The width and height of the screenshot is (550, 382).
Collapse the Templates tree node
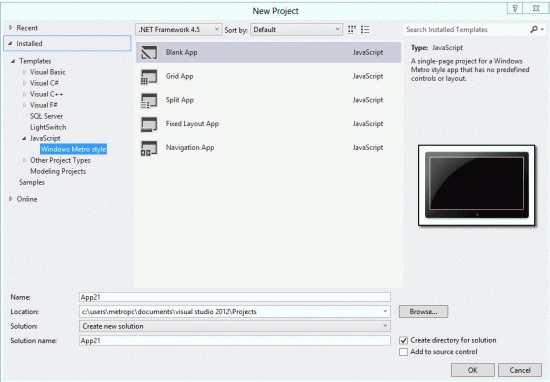[13, 61]
